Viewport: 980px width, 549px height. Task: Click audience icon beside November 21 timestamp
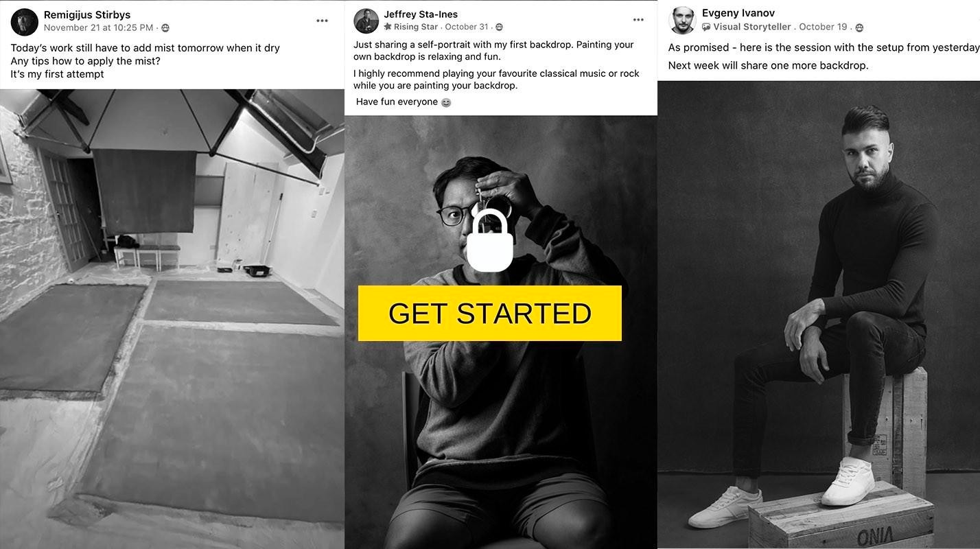165,28
